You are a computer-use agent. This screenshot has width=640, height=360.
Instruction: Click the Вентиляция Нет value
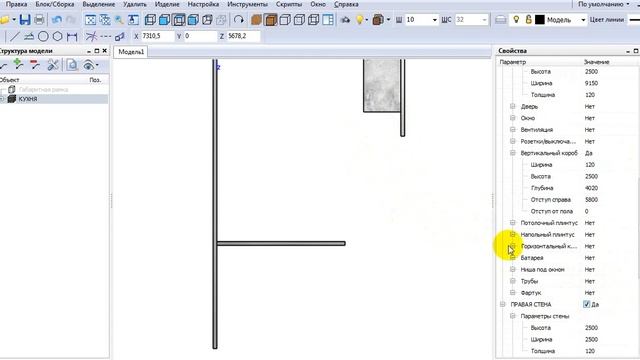pos(589,130)
